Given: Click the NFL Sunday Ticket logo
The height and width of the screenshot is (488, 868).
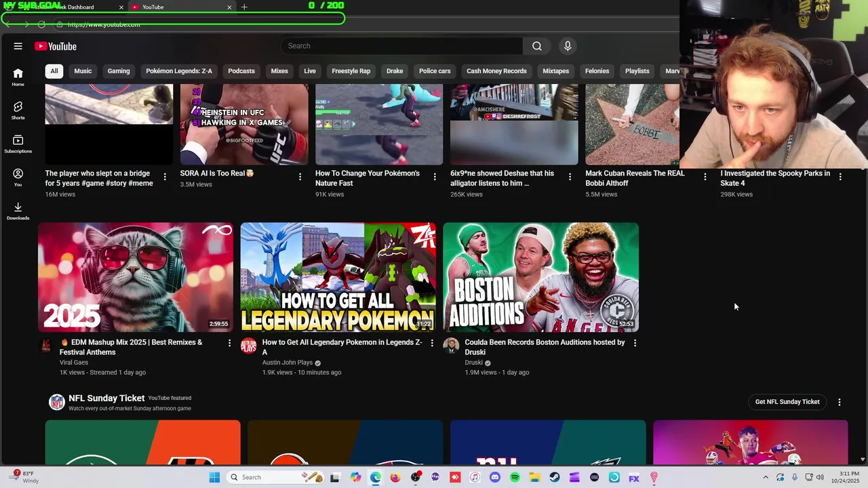Looking at the screenshot, I should point(56,402).
